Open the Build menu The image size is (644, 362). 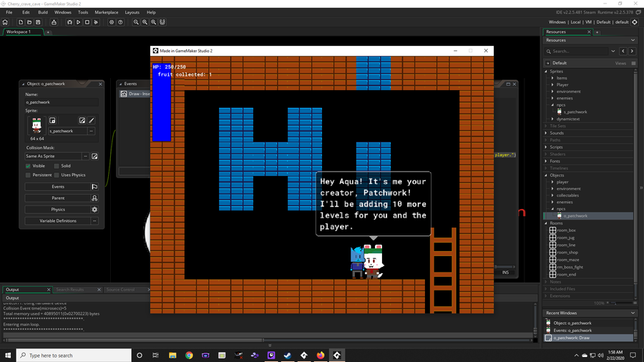pyautogui.click(x=43, y=12)
